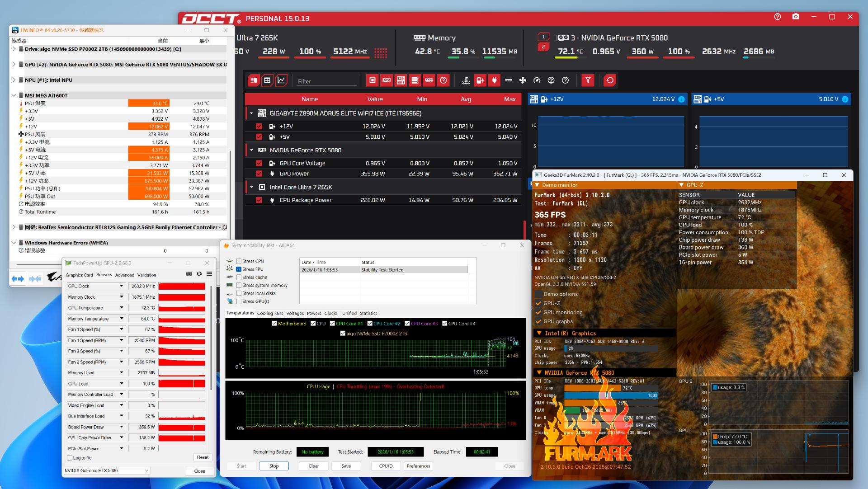Open the GPU-Z hamburger menu icon
Screen dimensions: 868x489
point(209,274)
